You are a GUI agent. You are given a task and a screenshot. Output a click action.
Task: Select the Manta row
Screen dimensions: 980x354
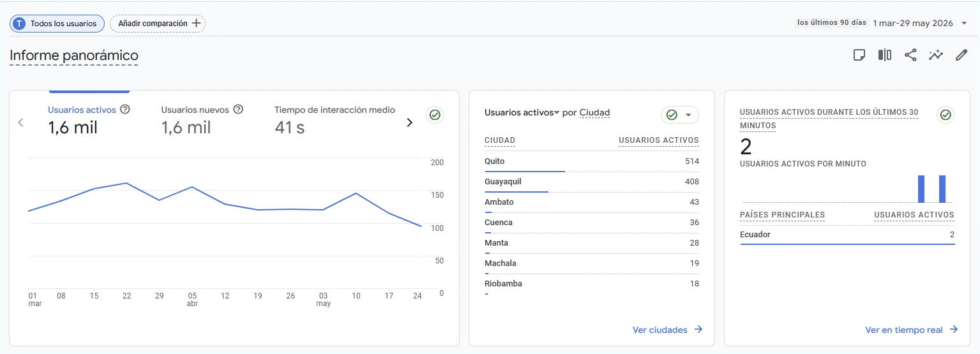click(x=592, y=244)
